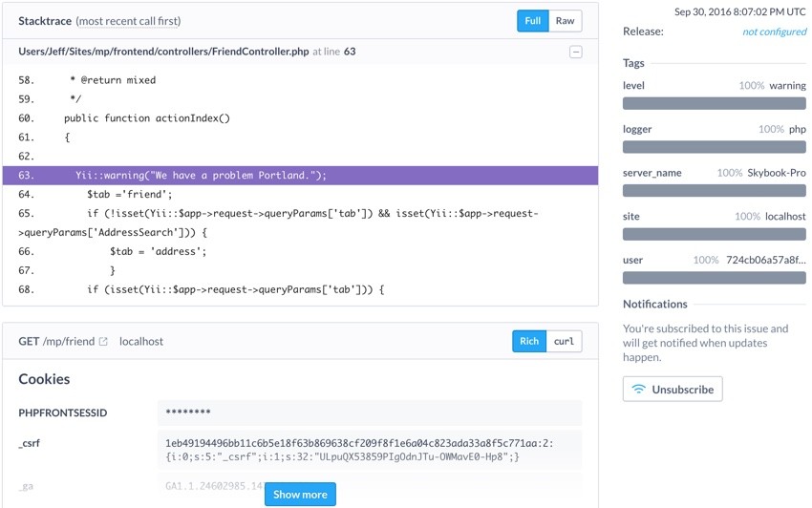Click the Skybook-Pro server name value
This screenshot has height=508, width=812.
coord(777,173)
